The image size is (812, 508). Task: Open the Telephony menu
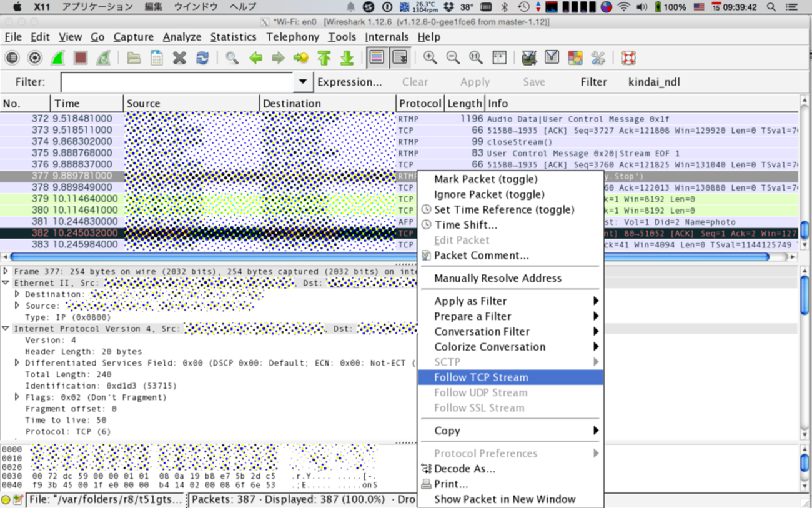coord(292,37)
